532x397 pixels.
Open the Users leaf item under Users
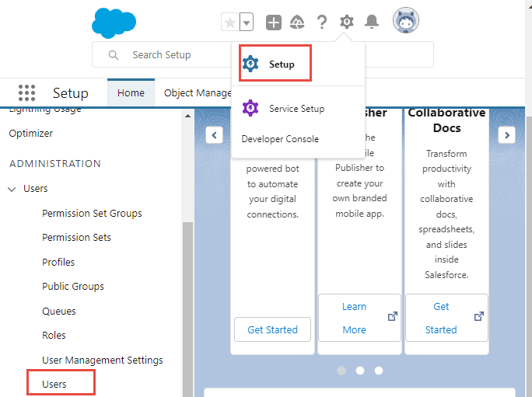coord(54,384)
